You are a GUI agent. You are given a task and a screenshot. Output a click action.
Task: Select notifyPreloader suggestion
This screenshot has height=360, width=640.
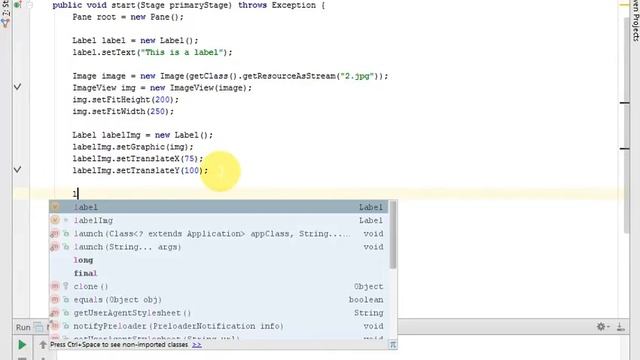click(219, 326)
